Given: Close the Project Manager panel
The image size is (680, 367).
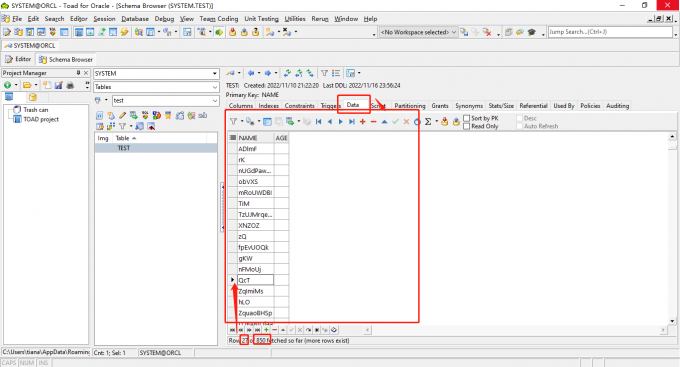Looking at the screenshot, I should point(86,73).
